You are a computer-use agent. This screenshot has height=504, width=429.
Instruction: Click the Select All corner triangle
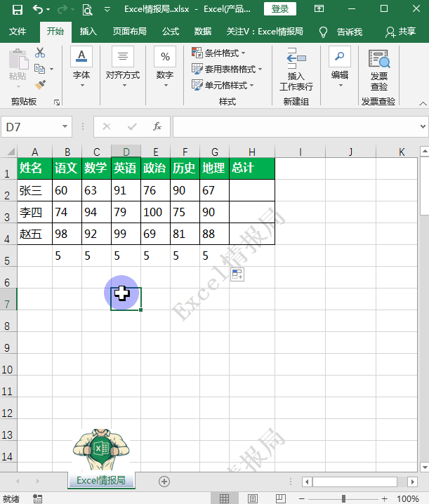(x=11, y=152)
